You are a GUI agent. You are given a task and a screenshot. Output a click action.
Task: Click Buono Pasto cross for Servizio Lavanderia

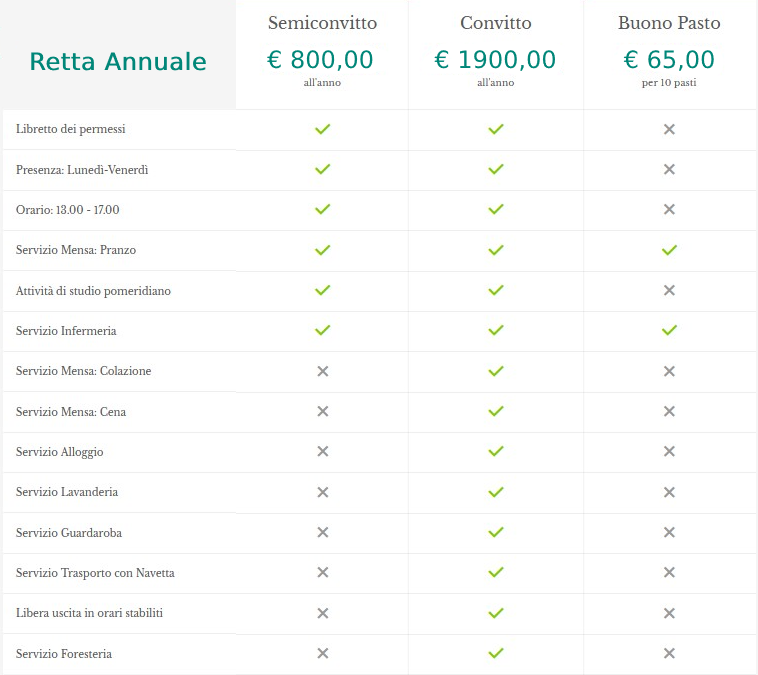[669, 492]
